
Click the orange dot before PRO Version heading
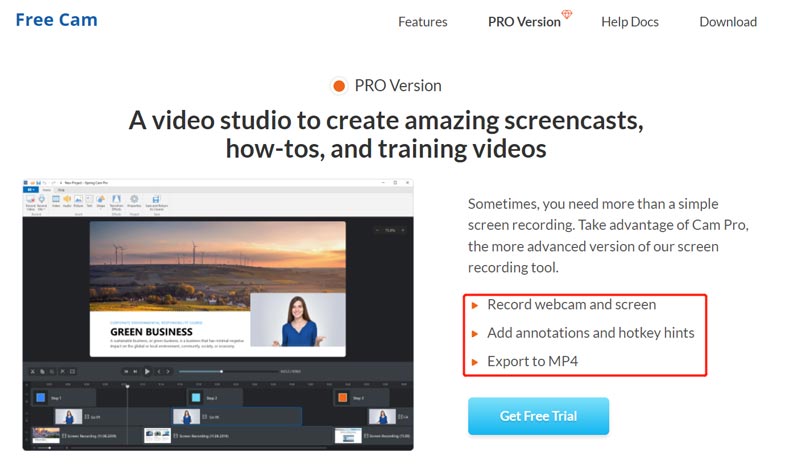(339, 86)
